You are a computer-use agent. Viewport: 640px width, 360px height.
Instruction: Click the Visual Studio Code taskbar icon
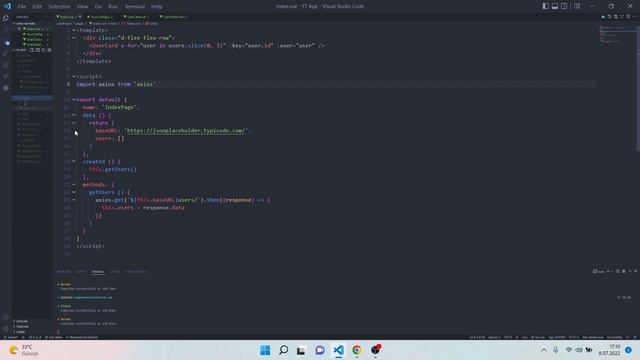click(338, 350)
